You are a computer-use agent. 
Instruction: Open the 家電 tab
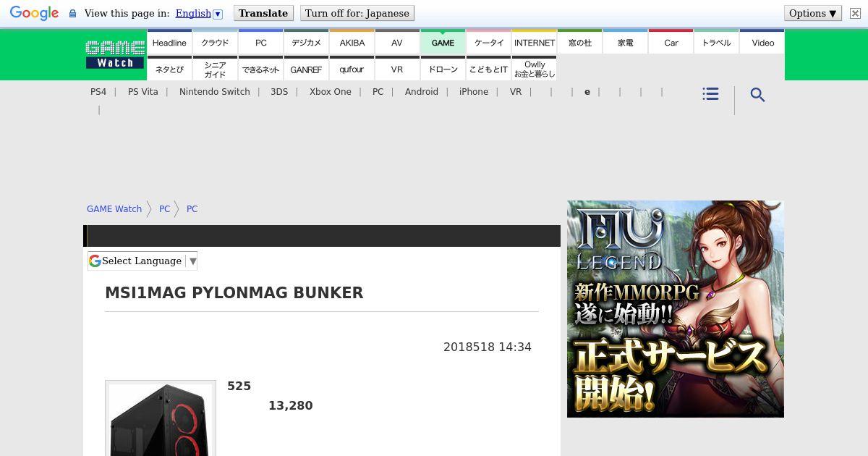tap(625, 43)
